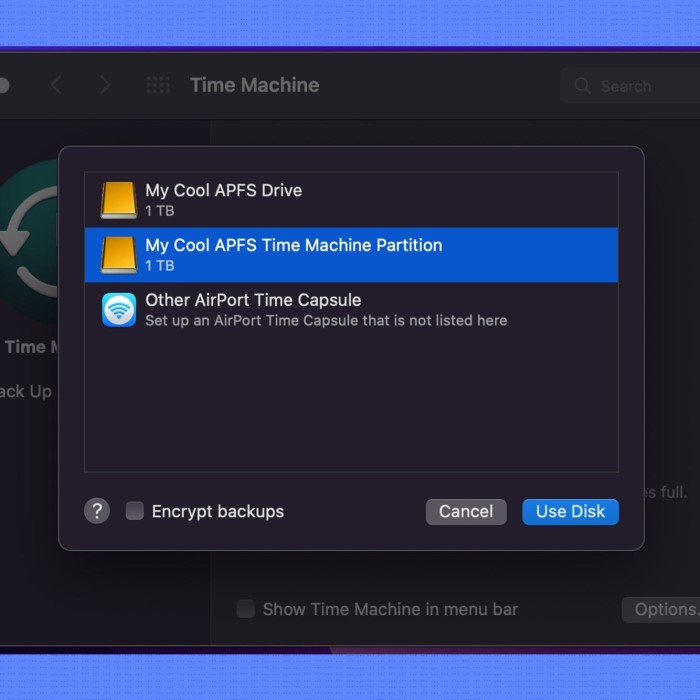Click the back arrow in the toolbar
The width and height of the screenshot is (700, 700).
tap(56, 85)
